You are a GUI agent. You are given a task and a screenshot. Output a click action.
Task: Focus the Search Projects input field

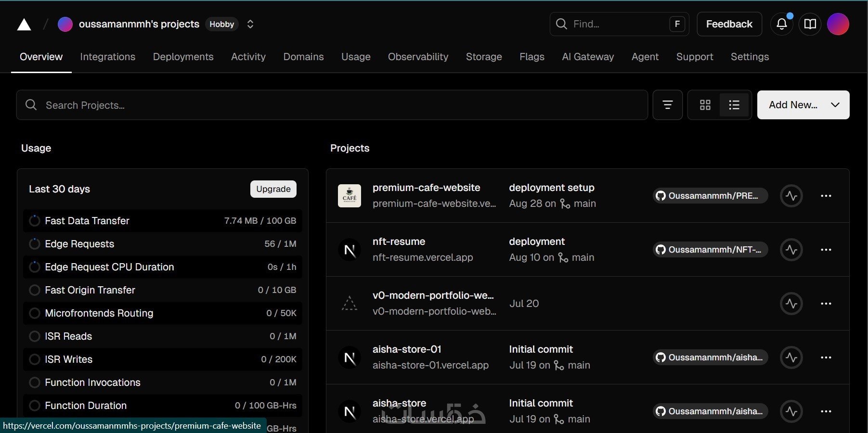(x=332, y=105)
